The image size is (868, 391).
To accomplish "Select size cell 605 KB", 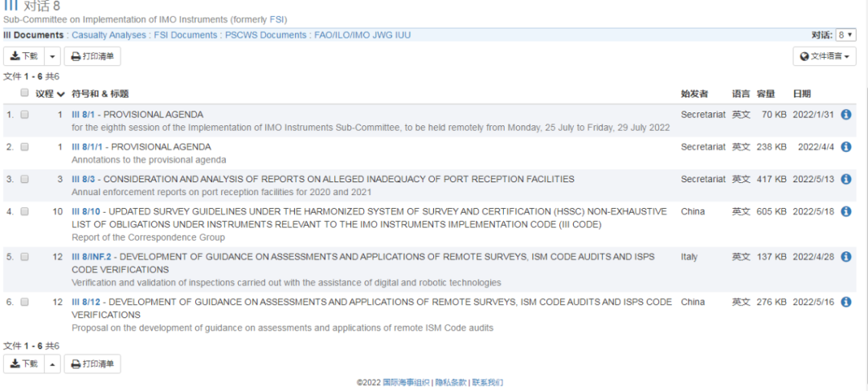I will pos(771,211).
